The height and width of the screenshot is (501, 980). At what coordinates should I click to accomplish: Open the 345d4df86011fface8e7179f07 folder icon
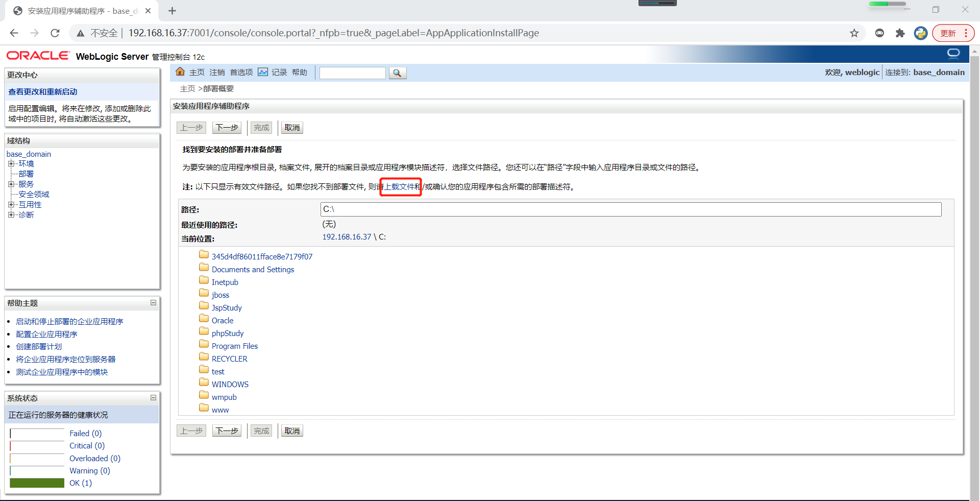click(x=204, y=254)
